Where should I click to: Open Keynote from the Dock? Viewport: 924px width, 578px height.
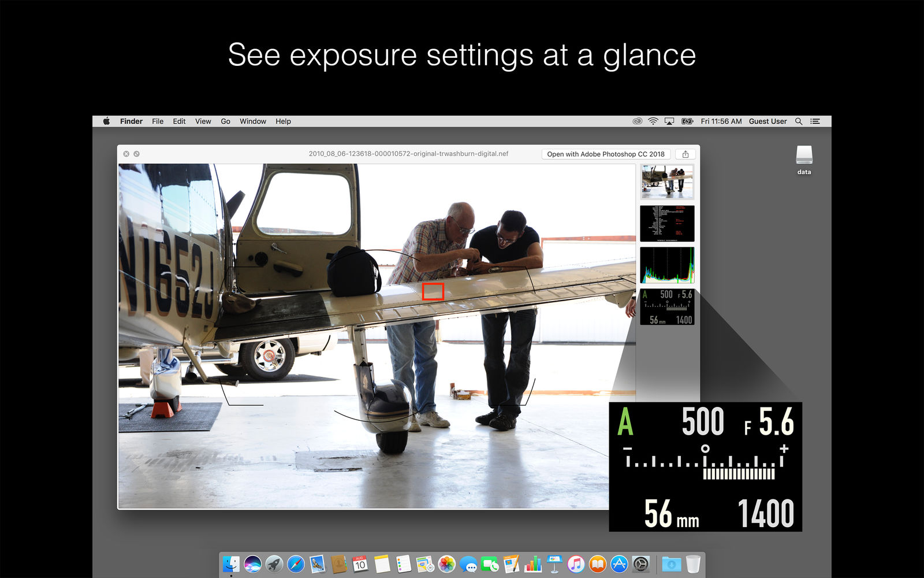click(x=554, y=564)
